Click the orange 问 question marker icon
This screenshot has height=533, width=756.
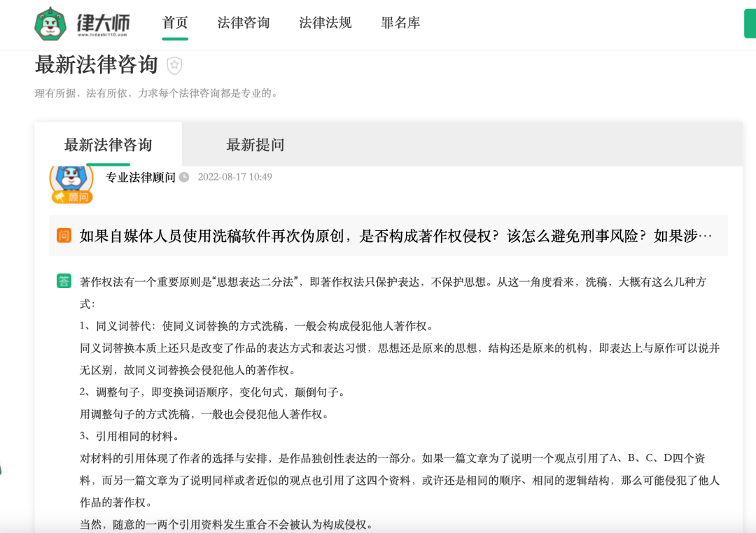pos(63,236)
